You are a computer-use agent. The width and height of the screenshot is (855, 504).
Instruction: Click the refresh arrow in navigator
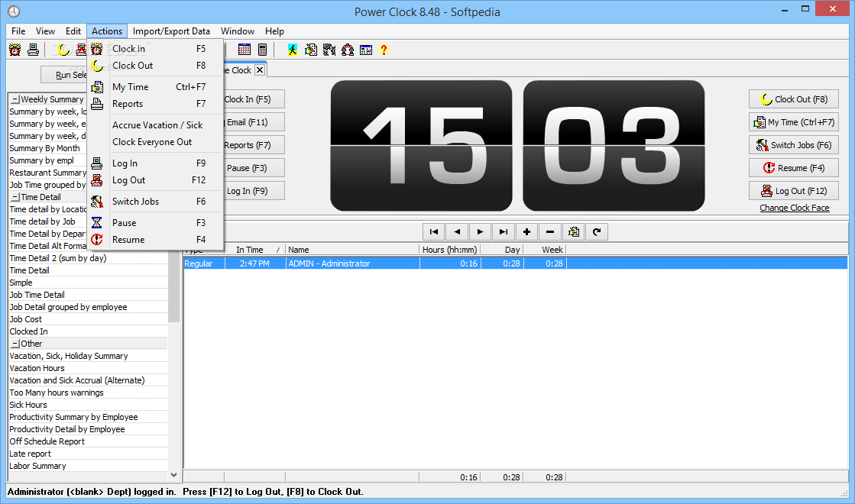point(597,231)
